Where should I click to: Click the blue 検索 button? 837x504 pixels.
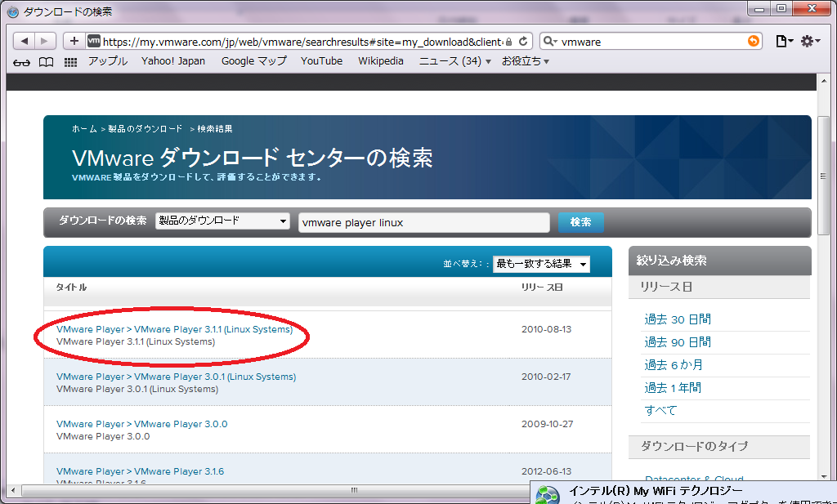point(581,222)
